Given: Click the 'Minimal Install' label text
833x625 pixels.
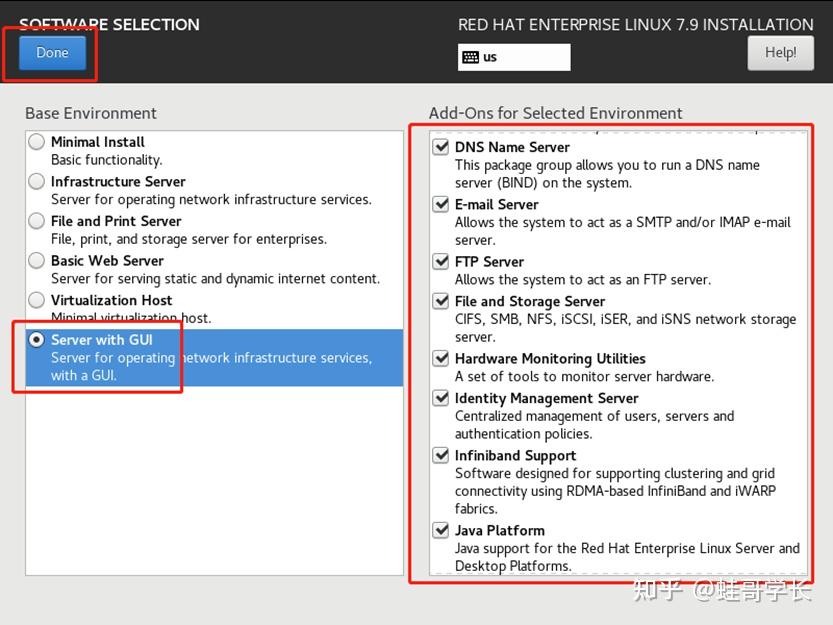Looking at the screenshot, I should click(x=98, y=142).
